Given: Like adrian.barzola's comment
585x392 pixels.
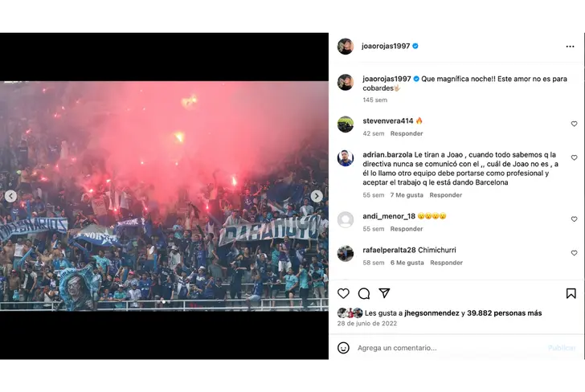Looking at the screenshot, I should (574, 157).
